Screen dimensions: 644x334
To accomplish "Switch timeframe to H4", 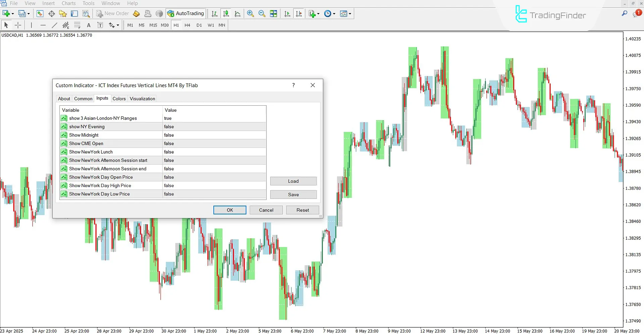I will pyautogui.click(x=187, y=25).
